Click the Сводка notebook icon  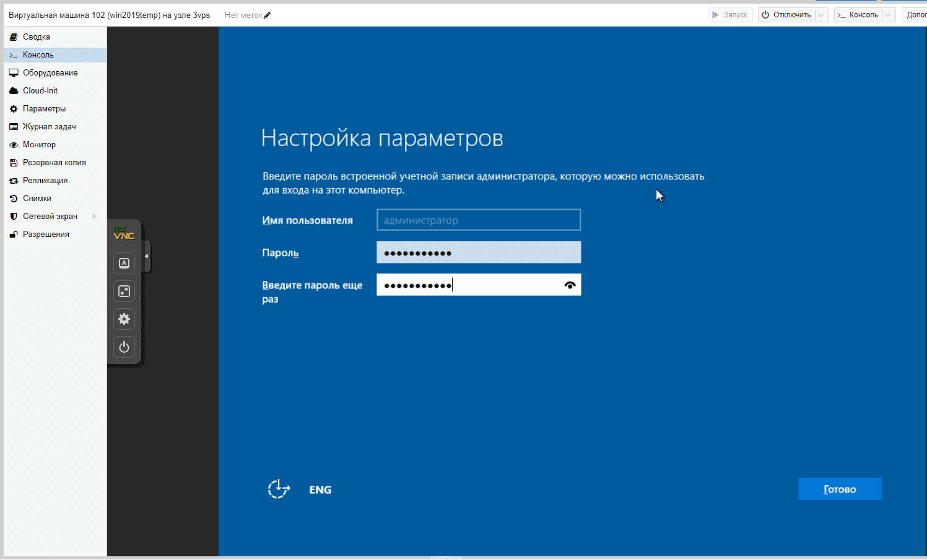tap(14, 37)
